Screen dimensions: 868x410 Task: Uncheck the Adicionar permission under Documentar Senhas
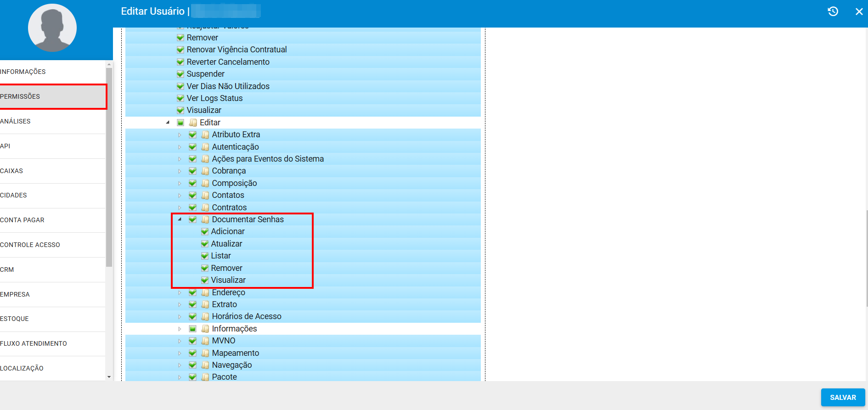coord(205,231)
